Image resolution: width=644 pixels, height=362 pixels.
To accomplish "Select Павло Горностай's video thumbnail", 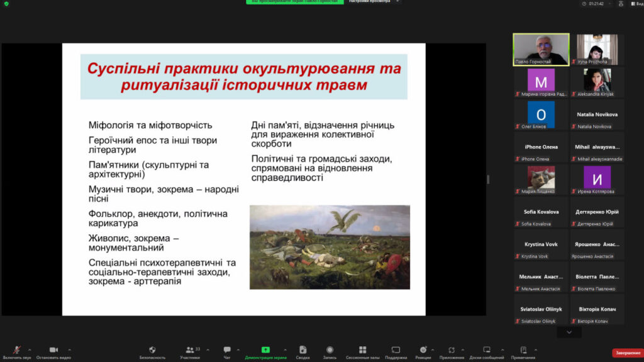I will point(541,49).
